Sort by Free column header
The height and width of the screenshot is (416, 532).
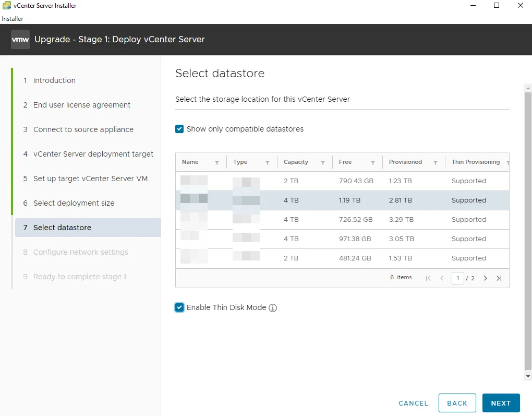pos(345,162)
